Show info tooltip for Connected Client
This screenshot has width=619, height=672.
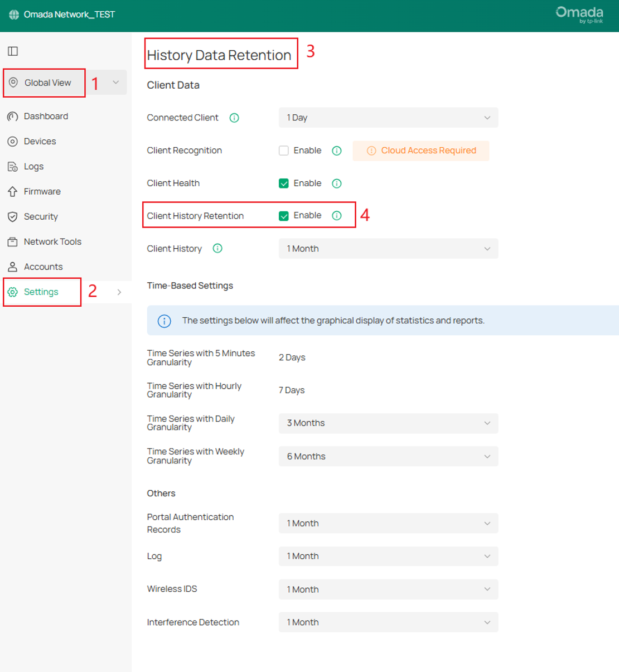[x=234, y=118]
